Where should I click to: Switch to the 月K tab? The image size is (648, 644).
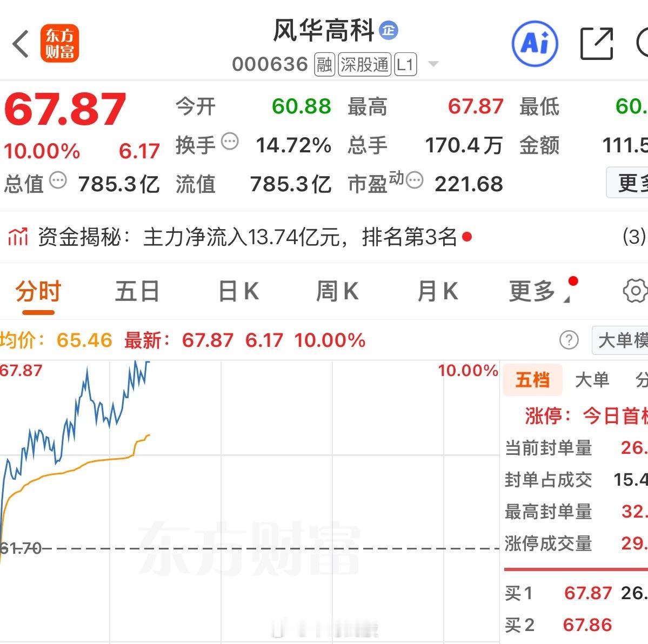(438, 291)
